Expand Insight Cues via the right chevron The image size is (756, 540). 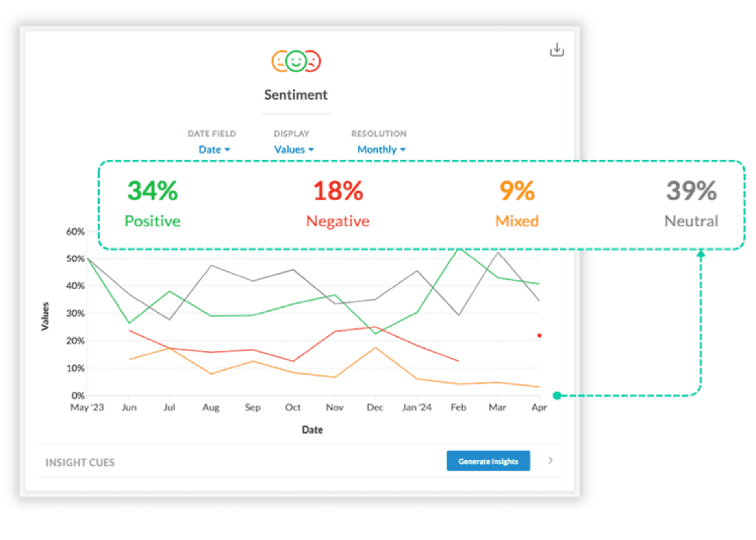551,460
